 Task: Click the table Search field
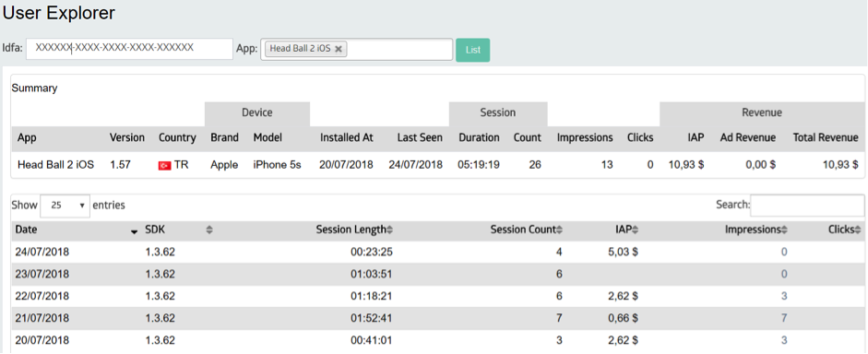[x=807, y=206]
